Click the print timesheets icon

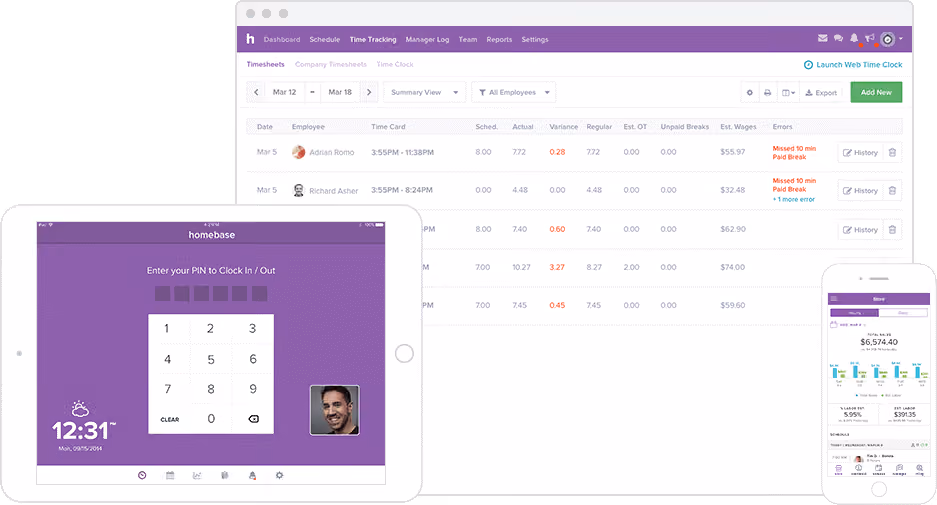(767, 93)
